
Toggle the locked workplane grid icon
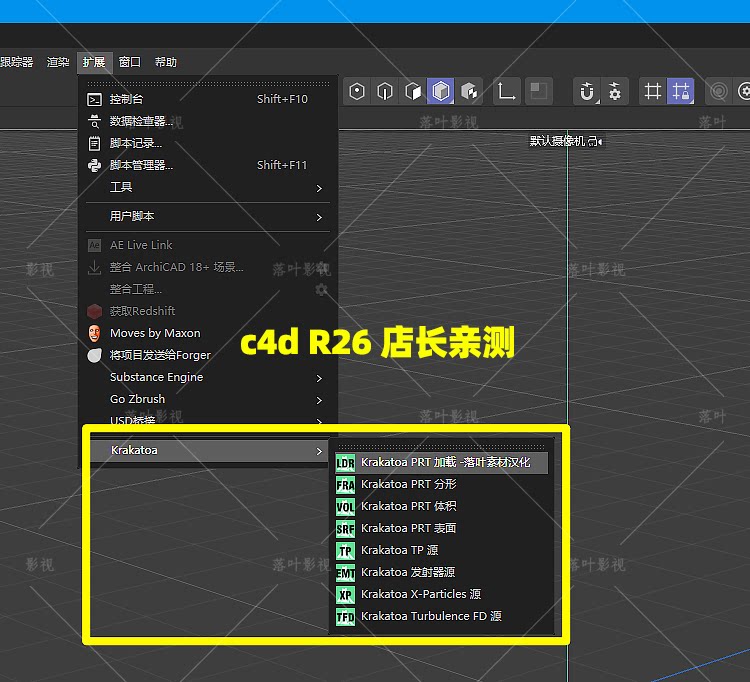tap(681, 91)
